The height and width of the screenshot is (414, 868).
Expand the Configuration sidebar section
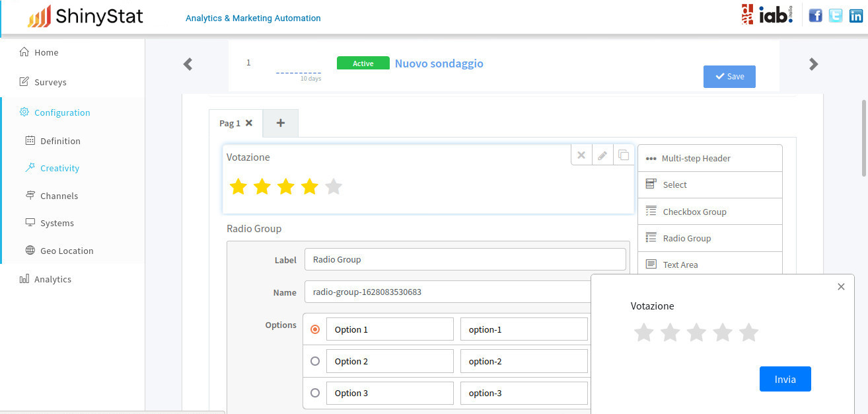pyautogui.click(x=62, y=112)
